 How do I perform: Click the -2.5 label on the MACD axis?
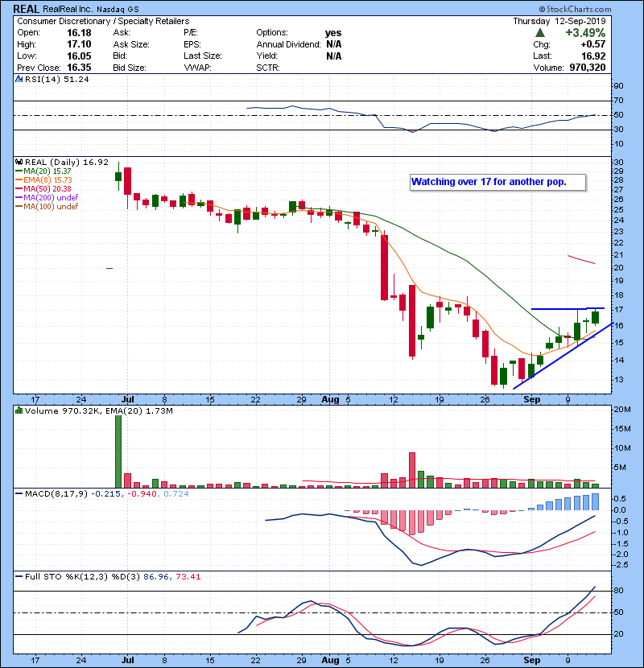(x=620, y=565)
